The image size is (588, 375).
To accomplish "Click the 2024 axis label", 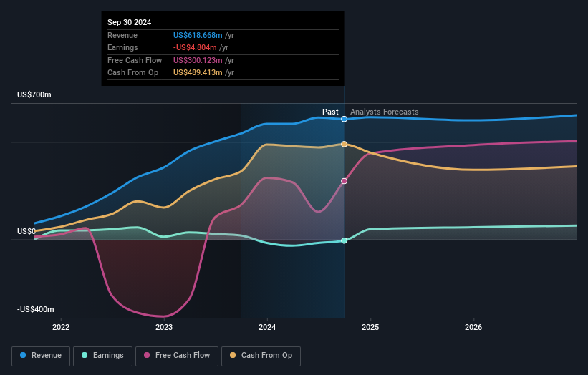I will [x=267, y=327].
